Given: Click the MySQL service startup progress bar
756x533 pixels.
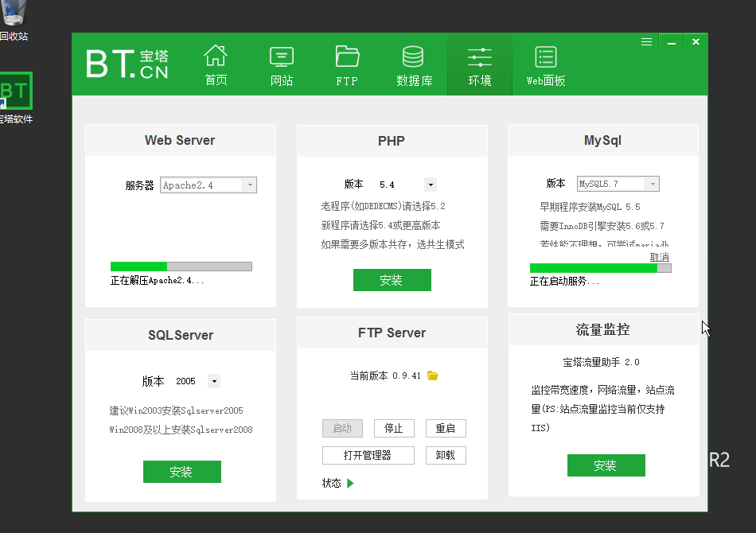Looking at the screenshot, I should [x=600, y=268].
